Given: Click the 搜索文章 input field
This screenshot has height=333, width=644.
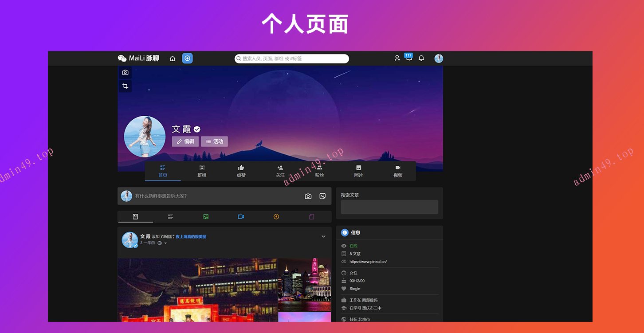Looking at the screenshot, I should point(389,207).
